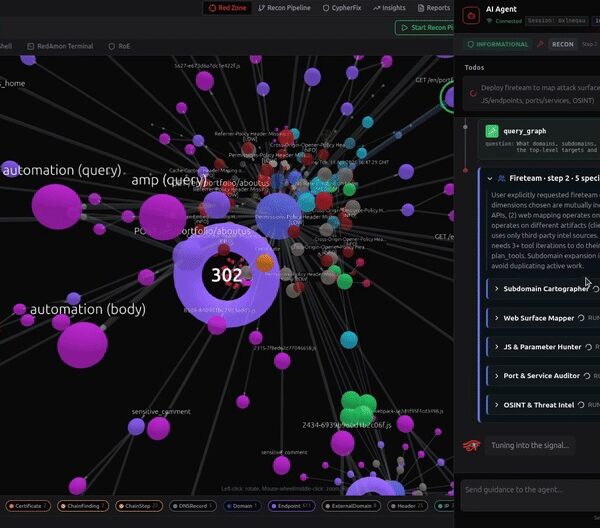
Task: Click the query_graph tool call text
Action: coord(525,131)
